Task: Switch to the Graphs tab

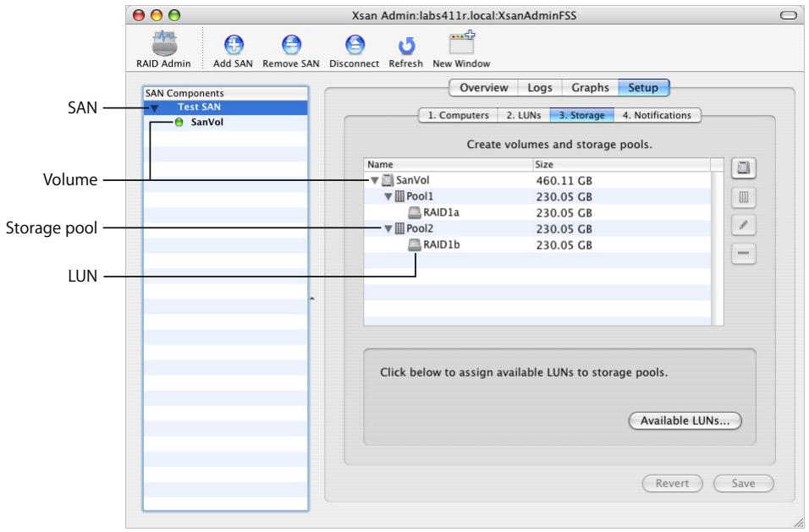Action: click(x=590, y=88)
